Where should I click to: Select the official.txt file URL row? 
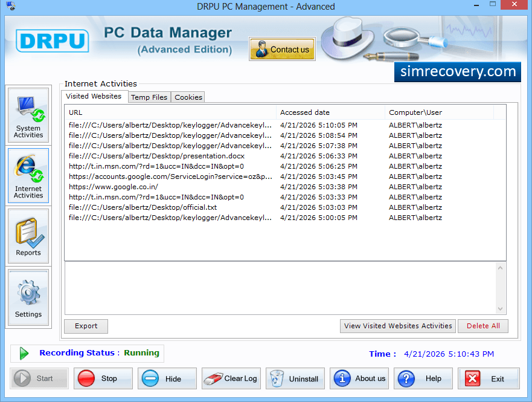[x=285, y=207]
